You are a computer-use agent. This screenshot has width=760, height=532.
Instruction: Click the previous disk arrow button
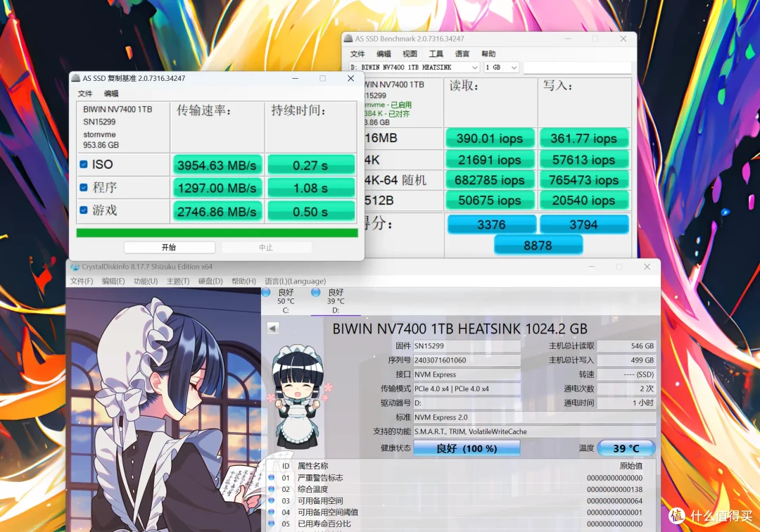273,329
